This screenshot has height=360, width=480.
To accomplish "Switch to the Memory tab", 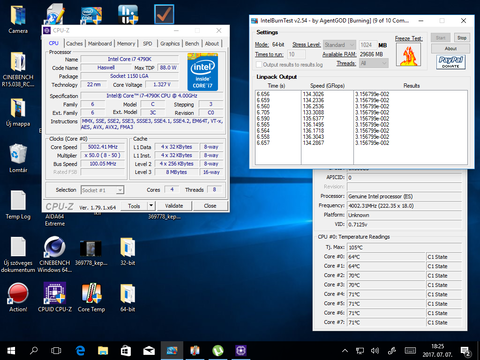I will point(126,44).
